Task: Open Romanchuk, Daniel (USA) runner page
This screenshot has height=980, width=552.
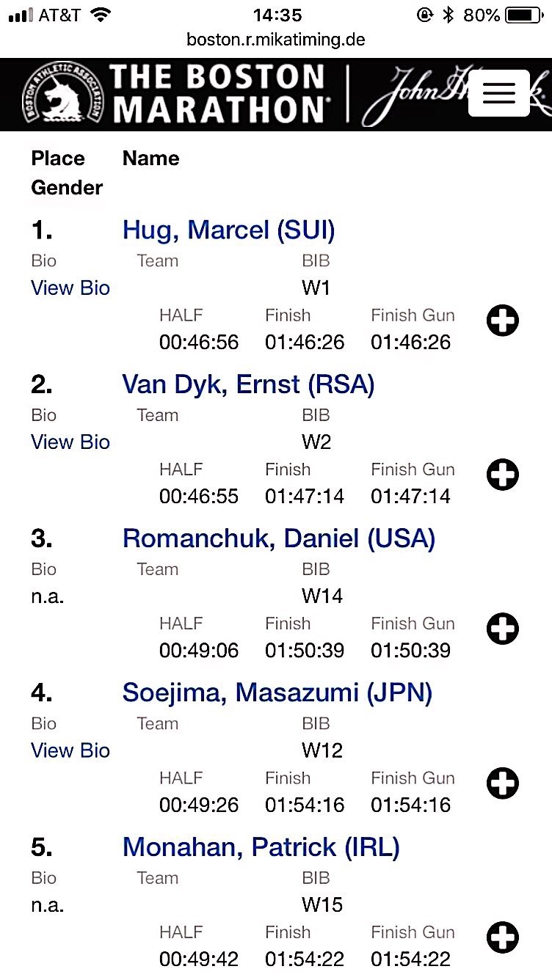Action: 279,538
